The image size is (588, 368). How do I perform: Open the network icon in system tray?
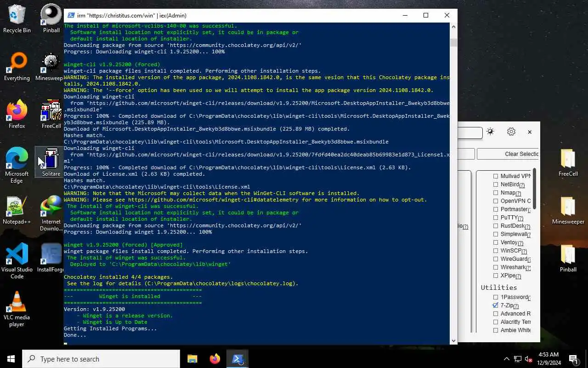pyautogui.click(x=518, y=359)
